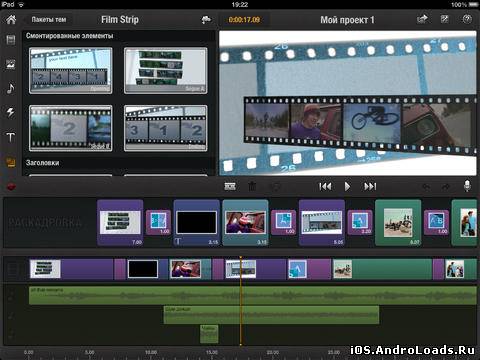
Task: Open the lightning bolt transitions library
Action: (11, 112)
